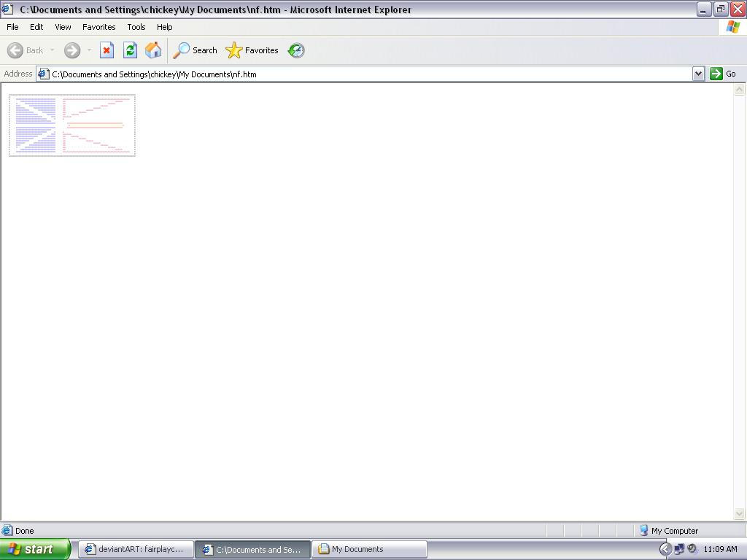
Task: Open the Favorites menu in the menu bar
Action: 98,27
